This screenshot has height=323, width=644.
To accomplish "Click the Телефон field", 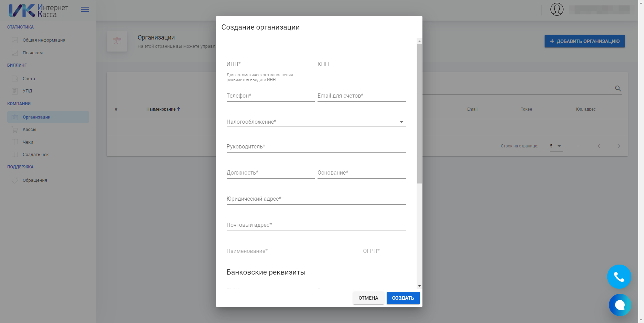I will [270, 96].
